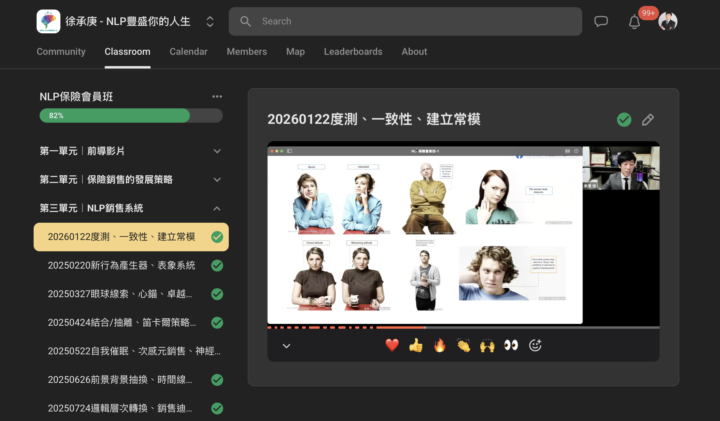This screenshot has width=720, height=421.
Task: Open the notifications bell
Action: [x=634, y=22]
